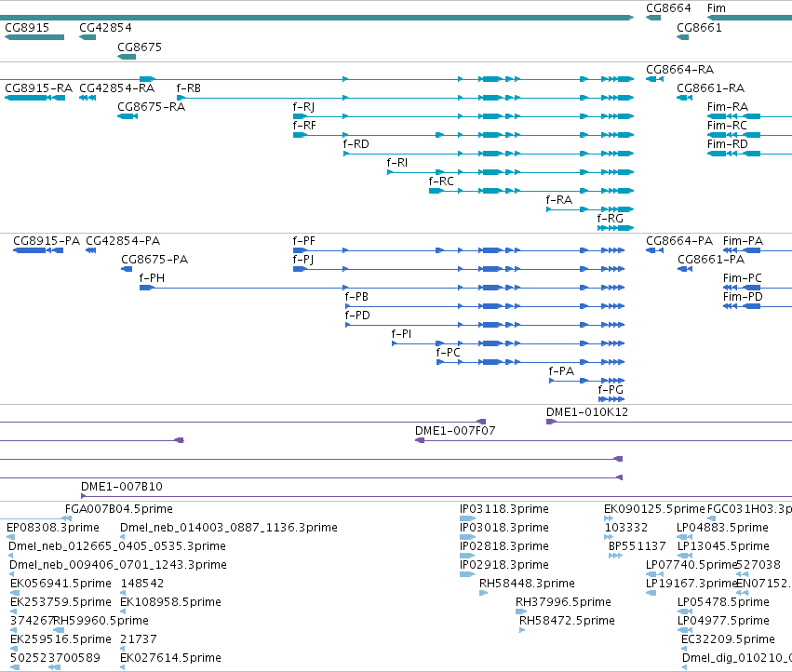Click the CG8664 gene label
The height and width of the screenshot is (672, 792).
click(x=668, y=8)
